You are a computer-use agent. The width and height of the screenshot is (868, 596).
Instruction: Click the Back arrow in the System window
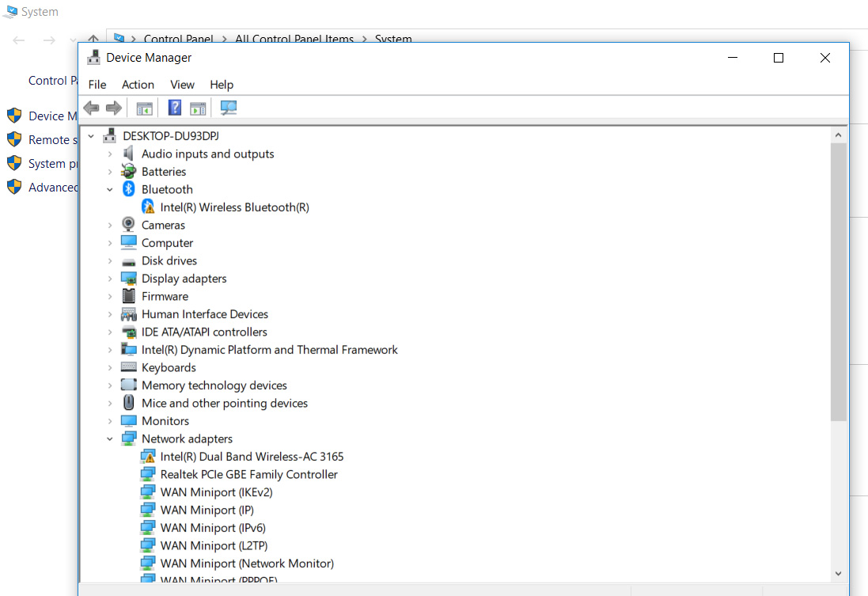(19, 40)
